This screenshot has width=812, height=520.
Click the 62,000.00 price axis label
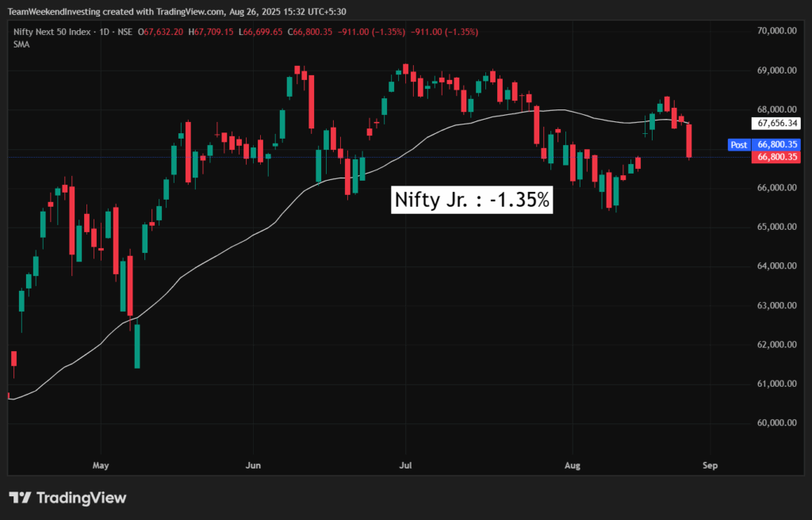(x=777, y=345)
